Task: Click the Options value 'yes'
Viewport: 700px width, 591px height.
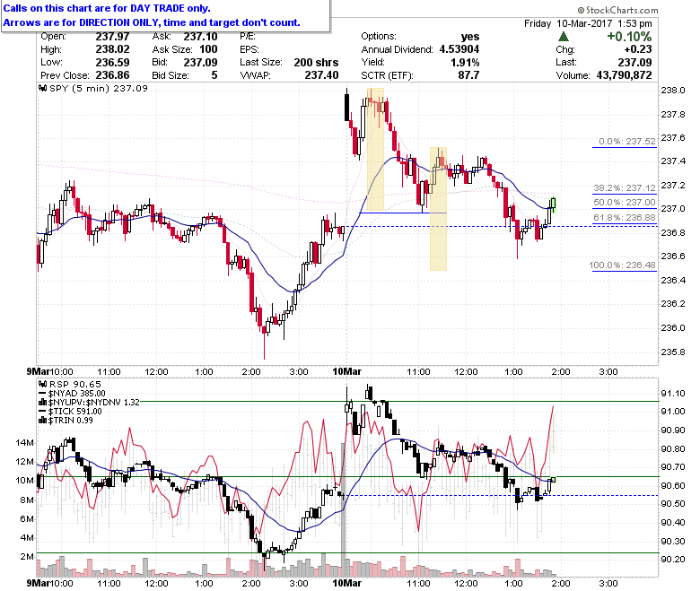Action: [x=470, y=37]
